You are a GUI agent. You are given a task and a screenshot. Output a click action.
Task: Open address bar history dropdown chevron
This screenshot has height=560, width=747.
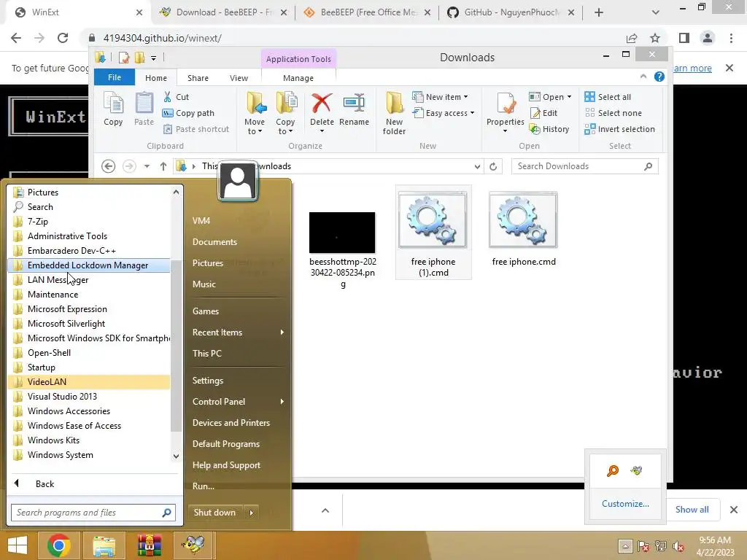tap(477, 166)
